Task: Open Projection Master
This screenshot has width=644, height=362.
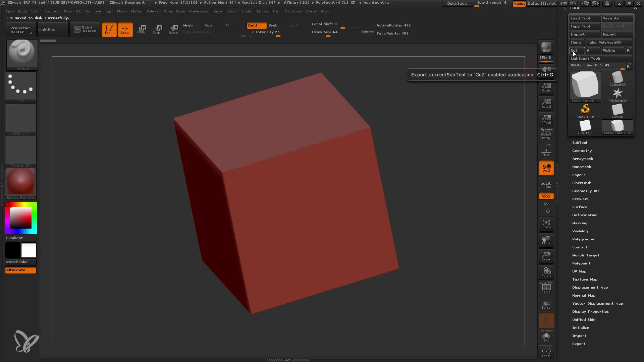Action: point(20,29)
